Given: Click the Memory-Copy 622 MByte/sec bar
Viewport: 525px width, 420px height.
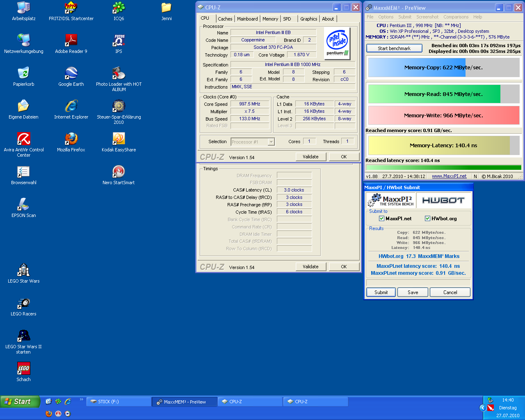Looking at the screenshot, I should point(444,68).
